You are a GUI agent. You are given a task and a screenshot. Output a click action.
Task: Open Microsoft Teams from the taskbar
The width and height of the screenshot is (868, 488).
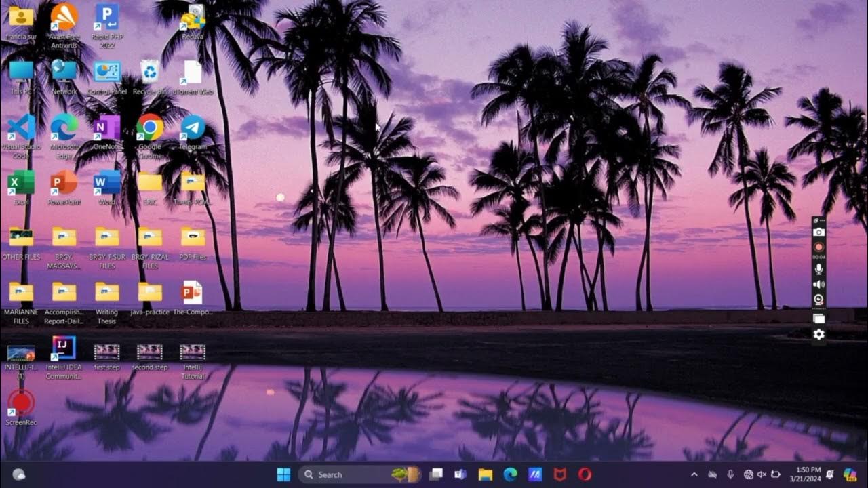click(460, 474)
